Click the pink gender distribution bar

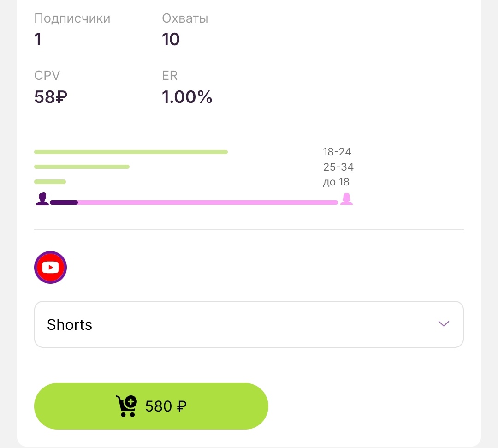click(x=207, y=202)
